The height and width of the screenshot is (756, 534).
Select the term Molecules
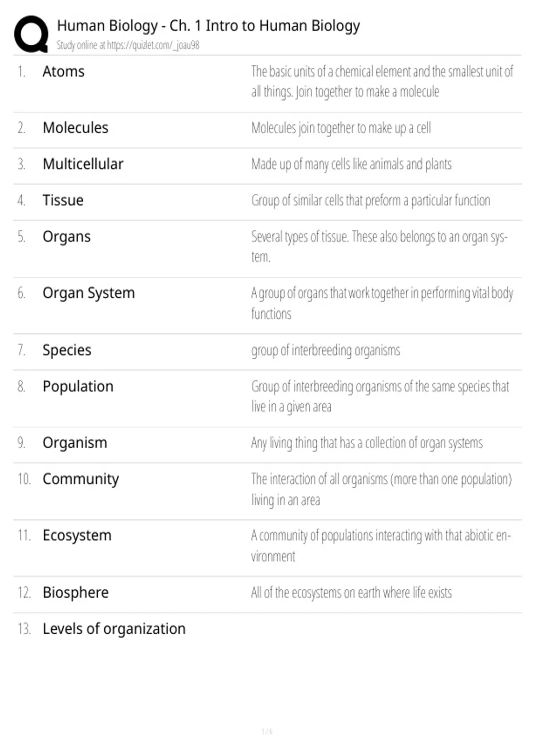point(75,128)
